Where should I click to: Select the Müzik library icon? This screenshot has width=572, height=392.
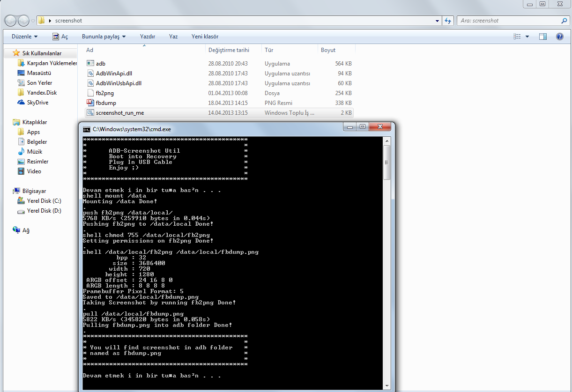pyautogui.click(x=21, y=152)
